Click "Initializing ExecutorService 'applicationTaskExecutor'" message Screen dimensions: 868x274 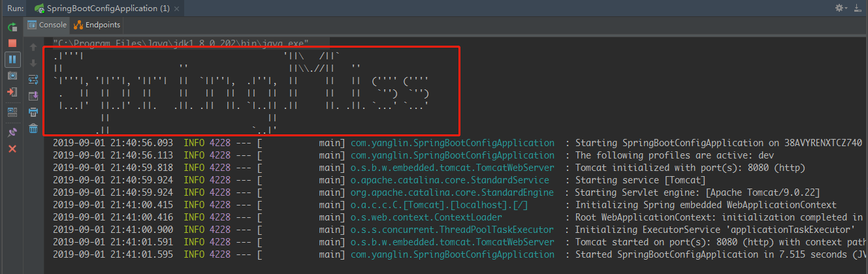click(x=715, y=230)
